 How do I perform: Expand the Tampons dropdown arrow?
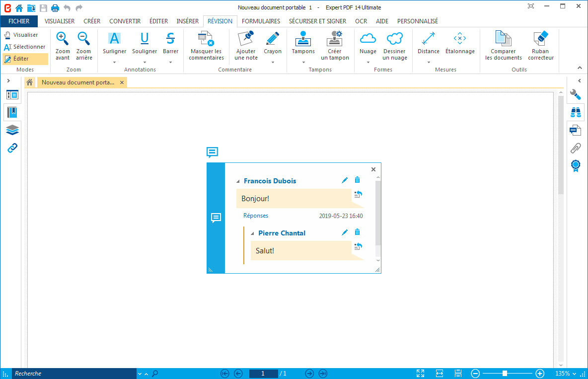[303, 63]
